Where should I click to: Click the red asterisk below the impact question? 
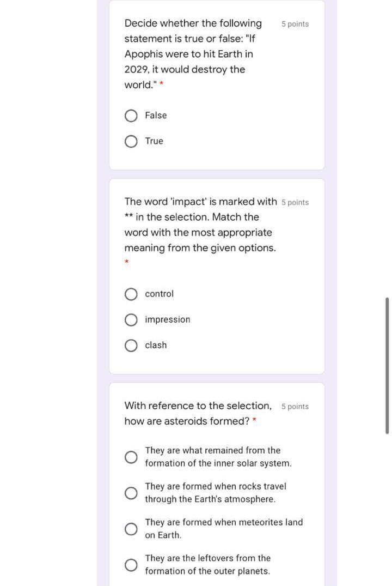pyautogui.click(x=127, y=263)
